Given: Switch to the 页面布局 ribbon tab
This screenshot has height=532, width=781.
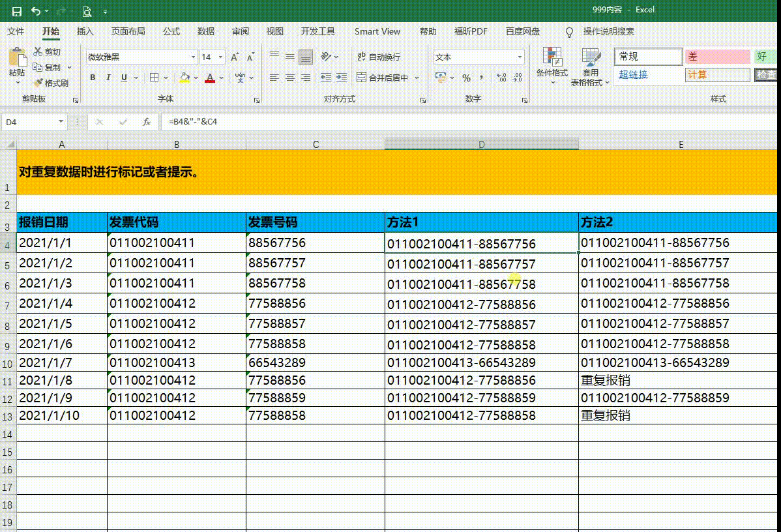Looking at the screenshot, I should (128, 31).
